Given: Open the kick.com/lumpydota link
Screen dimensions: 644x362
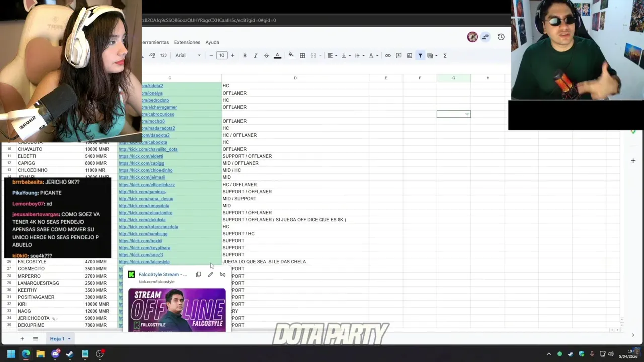Looking at the screenshot, I should pyautogui.click(x=144, y=206).
